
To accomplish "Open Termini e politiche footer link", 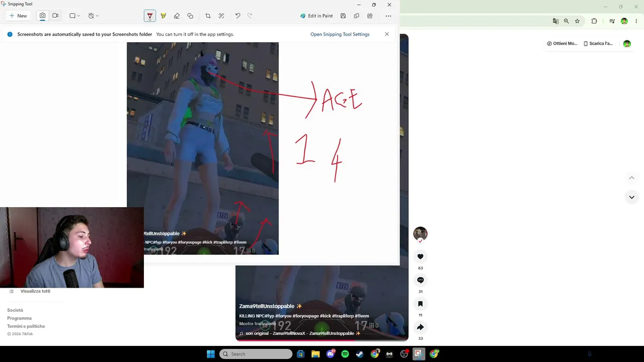I will click(26, 326).
